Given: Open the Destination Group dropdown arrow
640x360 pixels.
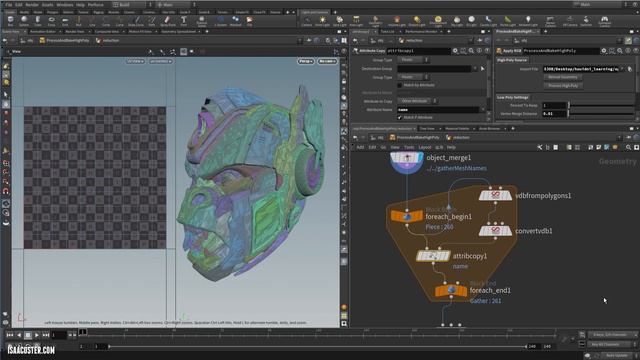Looking at the screenshot, I should pos(475,69).
